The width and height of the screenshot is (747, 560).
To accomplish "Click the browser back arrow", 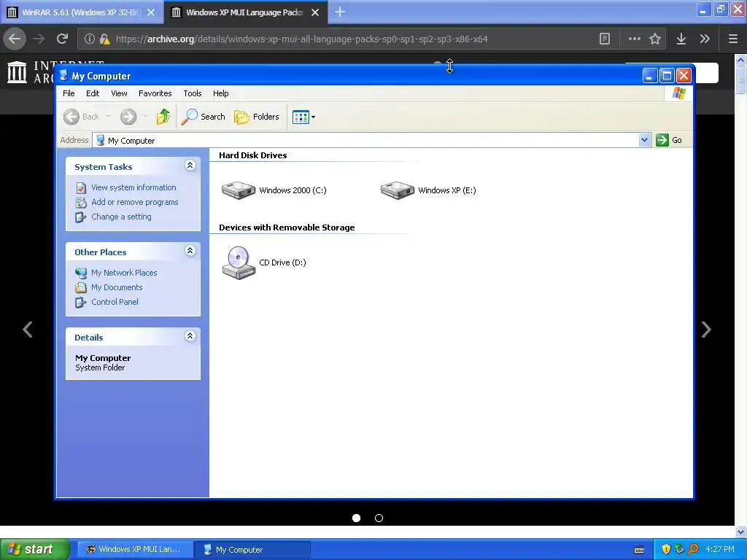I will [x=15, y=39].
